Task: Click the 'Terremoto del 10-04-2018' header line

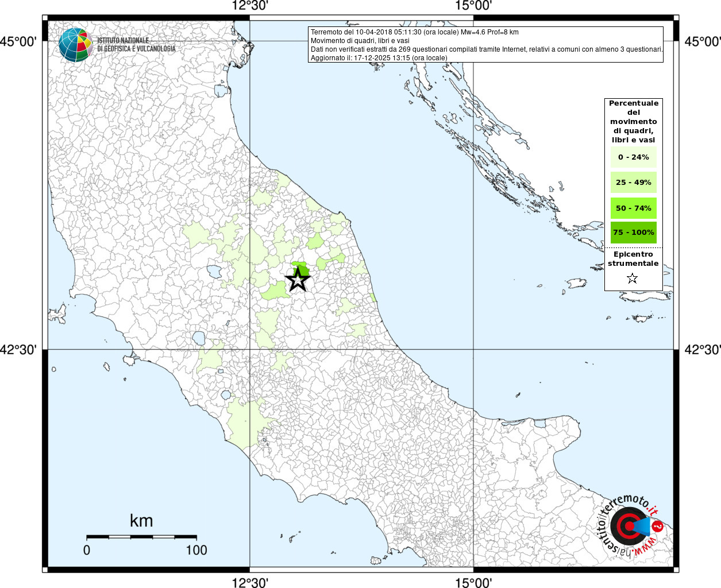Action: 414,32
